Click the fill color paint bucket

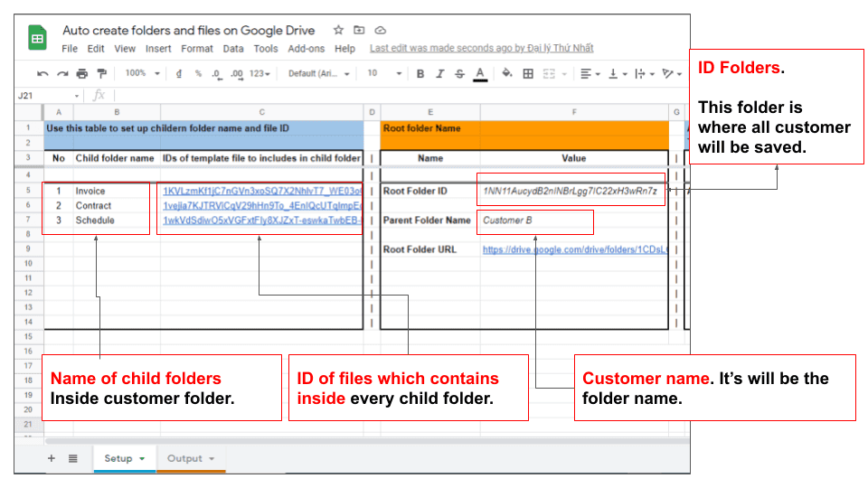506,74
